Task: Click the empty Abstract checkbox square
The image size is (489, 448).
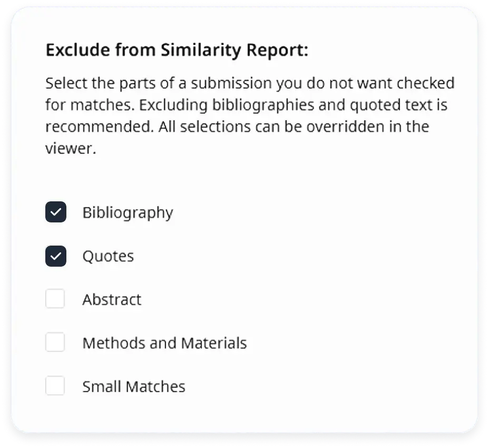Action: [x=55, y=299]
